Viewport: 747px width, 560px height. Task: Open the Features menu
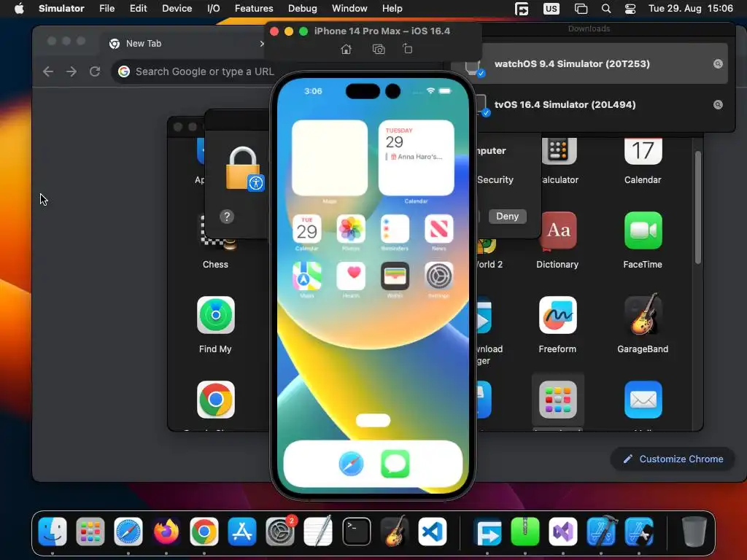254,9
